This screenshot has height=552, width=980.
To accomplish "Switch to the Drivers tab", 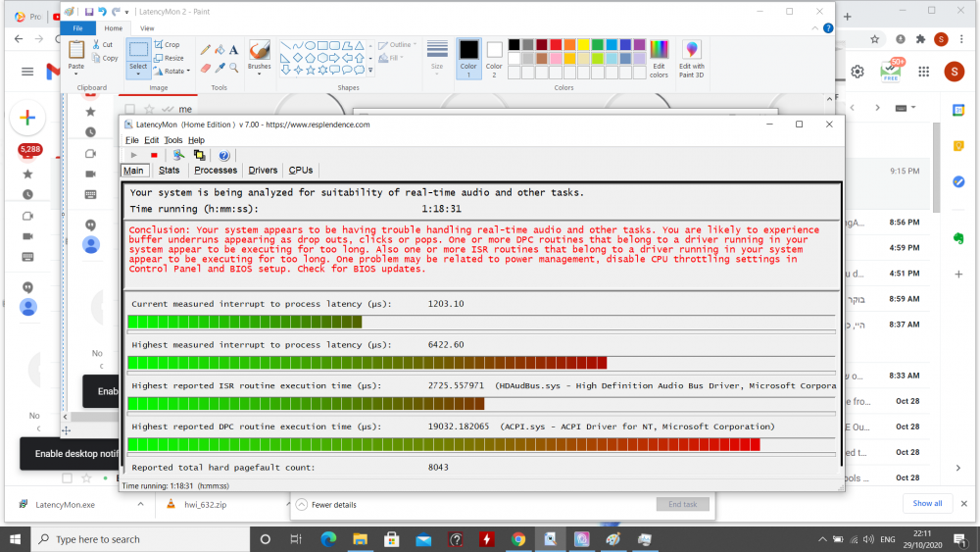I will pyautogui.click(x=263, y=170).
